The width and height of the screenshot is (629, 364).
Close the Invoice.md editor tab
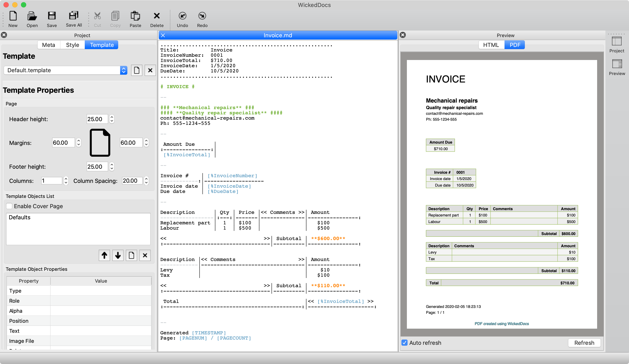tap(163, 35)
